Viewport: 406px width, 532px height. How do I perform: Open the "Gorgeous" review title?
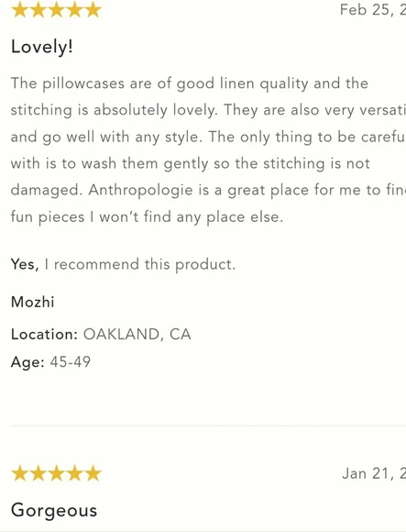pos(54,510)
